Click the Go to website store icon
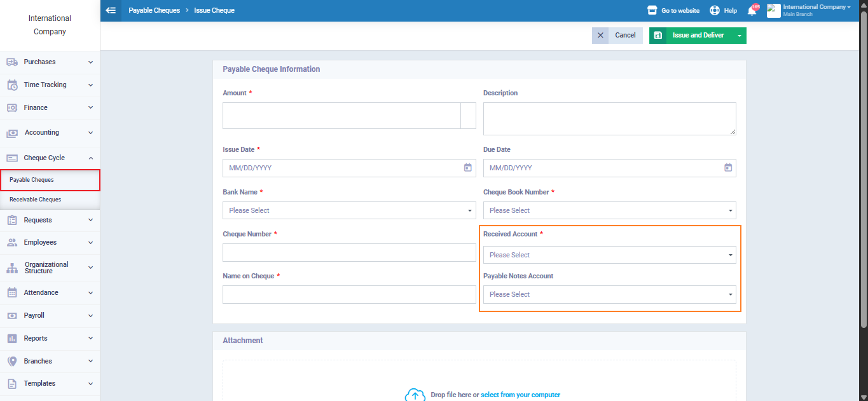 [652, 11]
